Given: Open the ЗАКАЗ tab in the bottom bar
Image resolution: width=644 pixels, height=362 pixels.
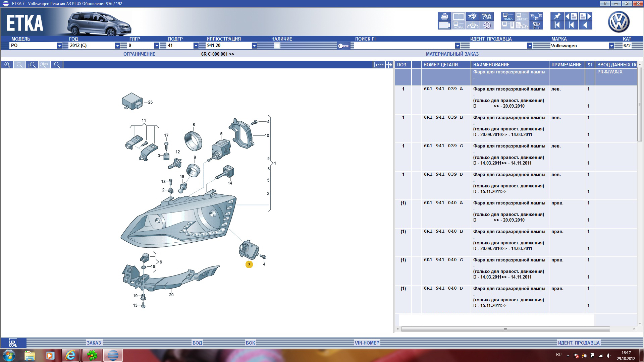Looking at the screenshot, I should [x=94, y=343].
